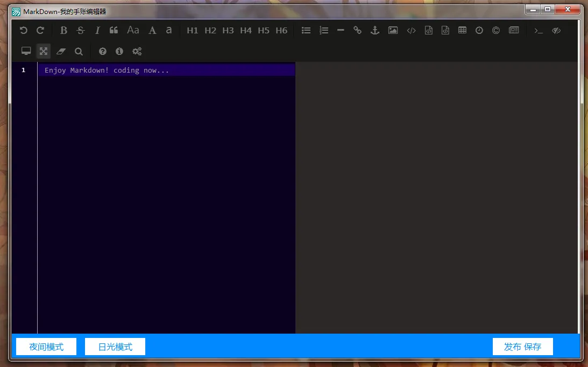This screenshot has width=588, height=367.
Task: Apply H3 heading style
Action: (x=228, y=31)
